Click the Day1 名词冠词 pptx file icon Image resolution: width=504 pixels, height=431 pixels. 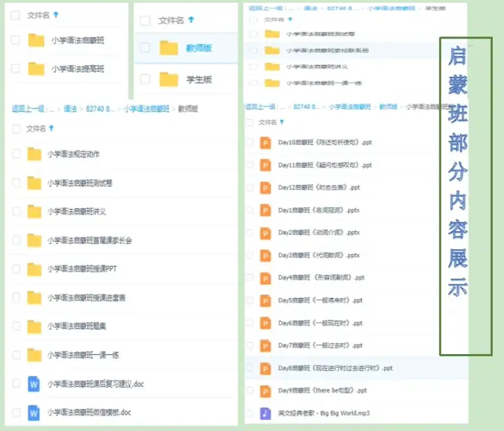coord(265,210)
